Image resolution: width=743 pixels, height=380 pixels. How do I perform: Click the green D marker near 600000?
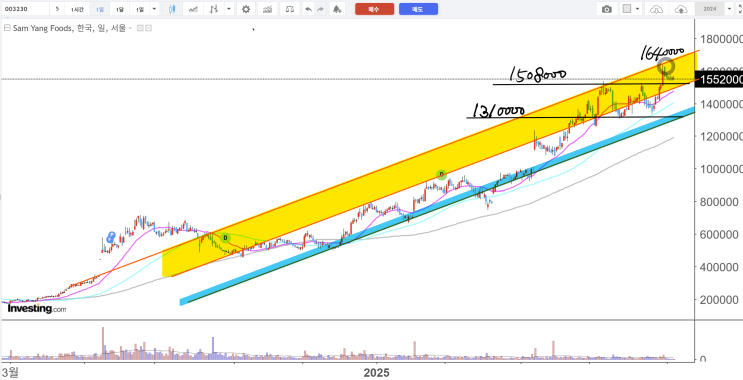point(226,237)
